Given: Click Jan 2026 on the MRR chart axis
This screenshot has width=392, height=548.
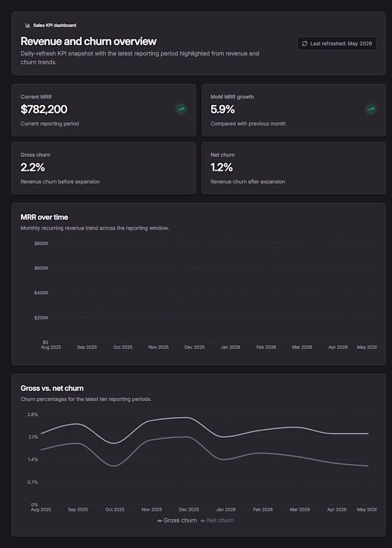Looking at the screenshot, I should pos(230,347).
